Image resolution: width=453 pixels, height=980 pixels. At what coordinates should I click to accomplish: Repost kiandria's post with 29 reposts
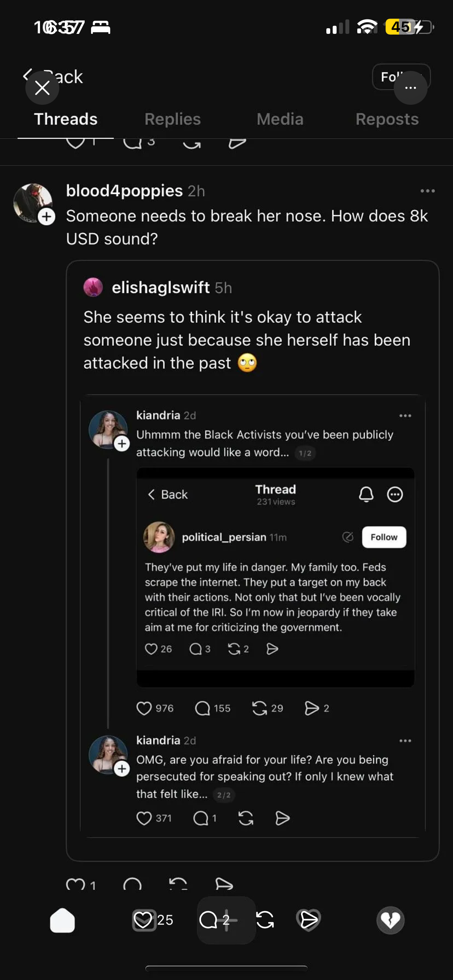[x=259, y=708]
